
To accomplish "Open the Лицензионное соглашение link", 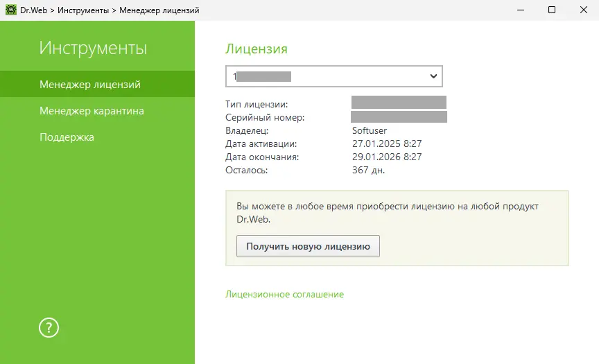I will (284, 295).
